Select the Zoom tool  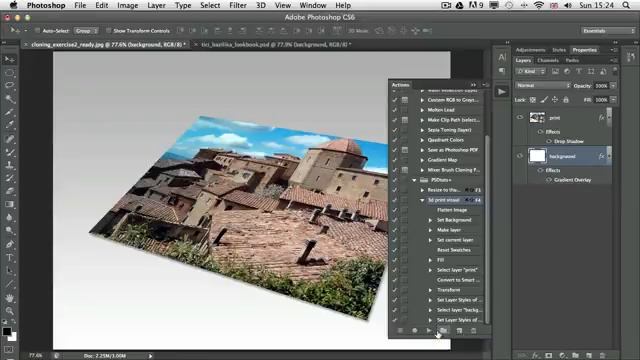coord(9,311)
